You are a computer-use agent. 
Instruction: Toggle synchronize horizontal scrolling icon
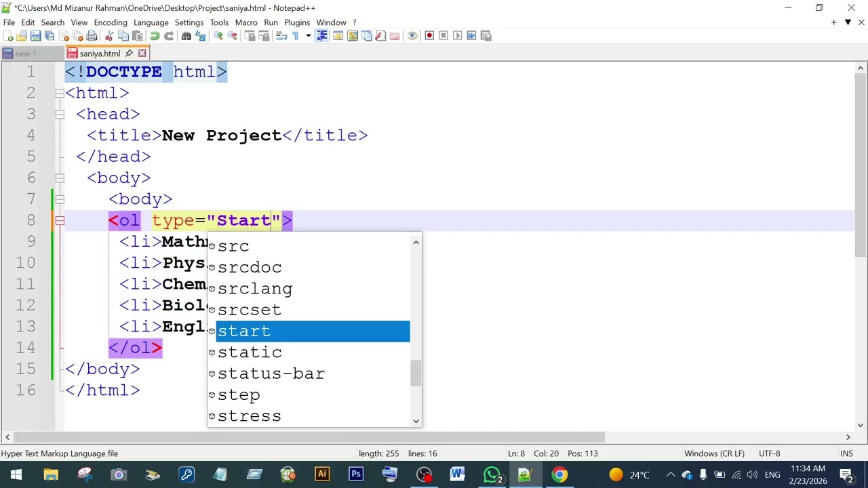coord(264,36)
